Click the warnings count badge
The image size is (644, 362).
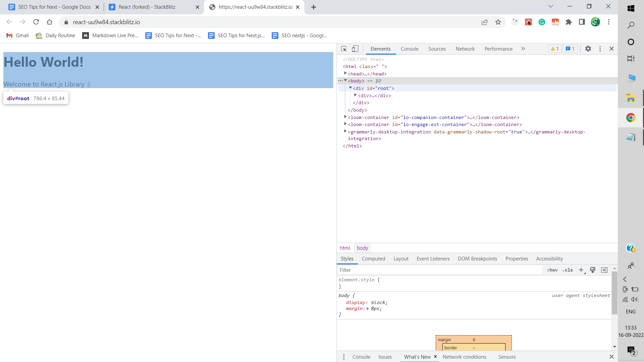click(555, 49)
